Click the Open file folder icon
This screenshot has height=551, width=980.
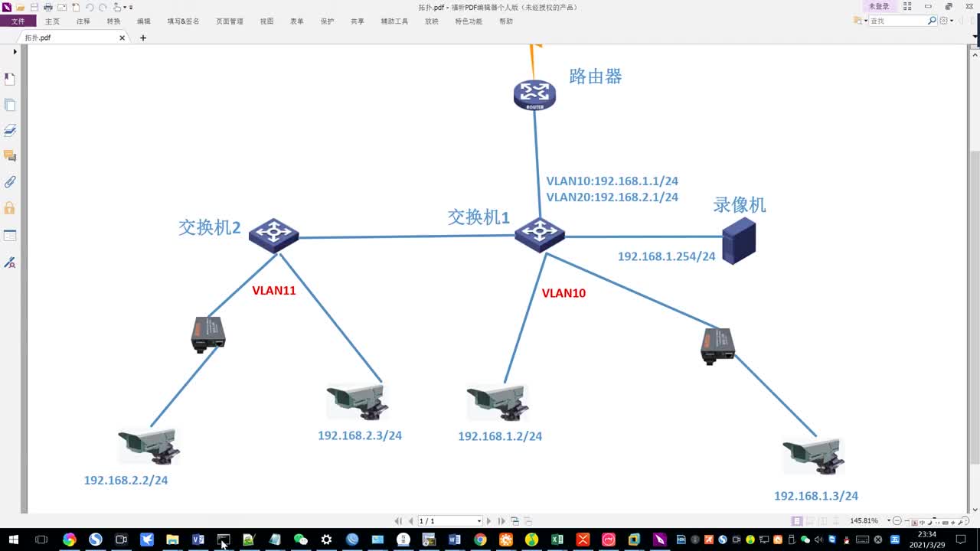[21, 8]
